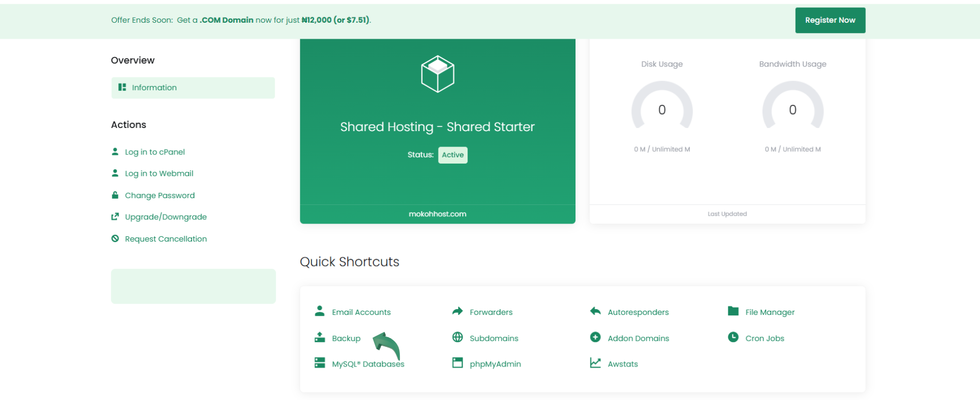This screenshot has height=400, width=980.
Task: Click the Register Now button
Action: point(830,20)
